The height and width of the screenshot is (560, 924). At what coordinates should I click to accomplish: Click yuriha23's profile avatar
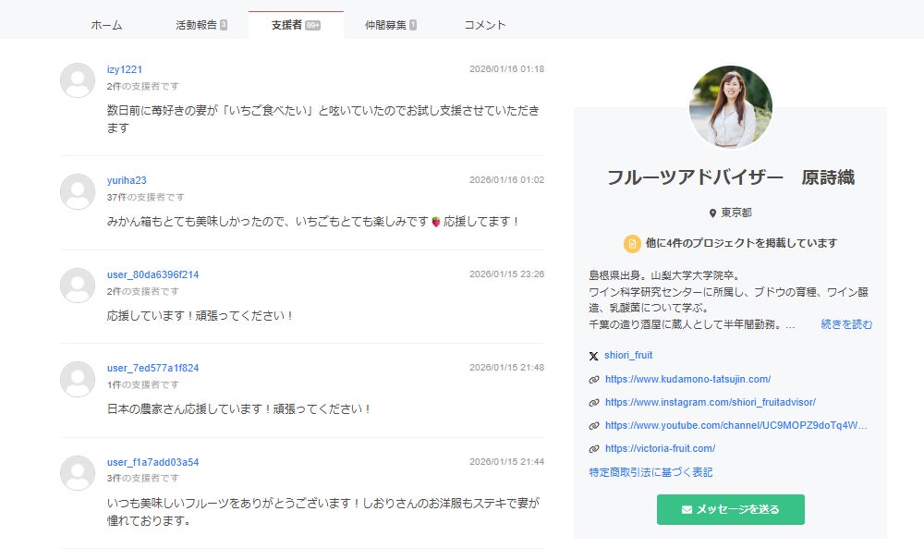[x=78, y=191]
